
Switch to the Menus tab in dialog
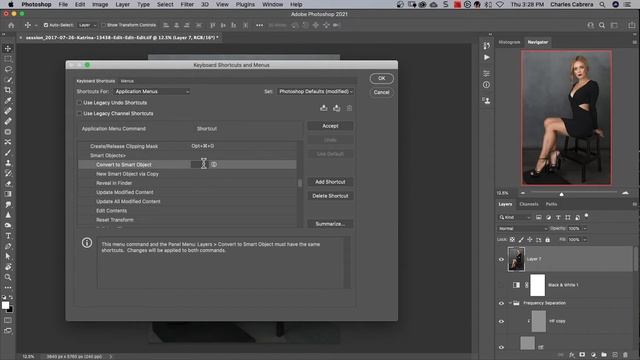pos(127,81)
